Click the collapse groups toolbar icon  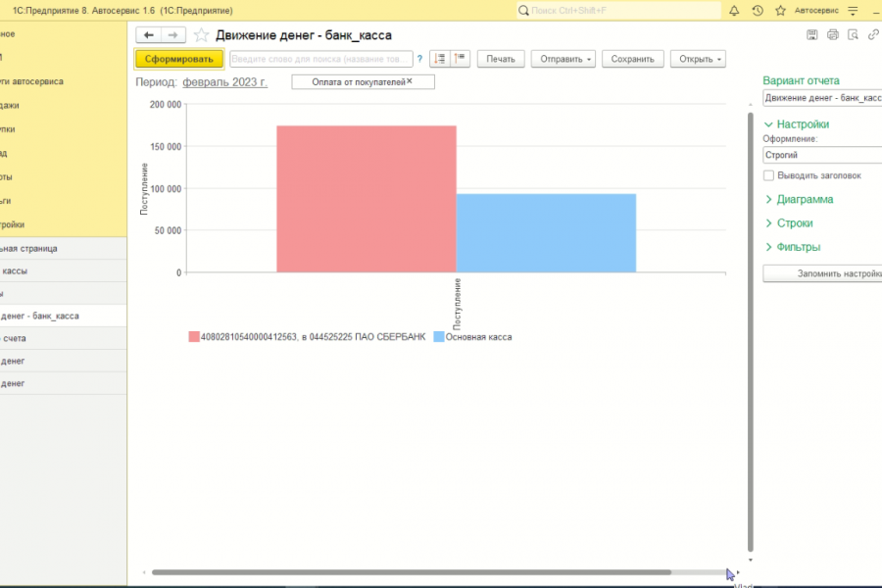(x=460, y=59)
